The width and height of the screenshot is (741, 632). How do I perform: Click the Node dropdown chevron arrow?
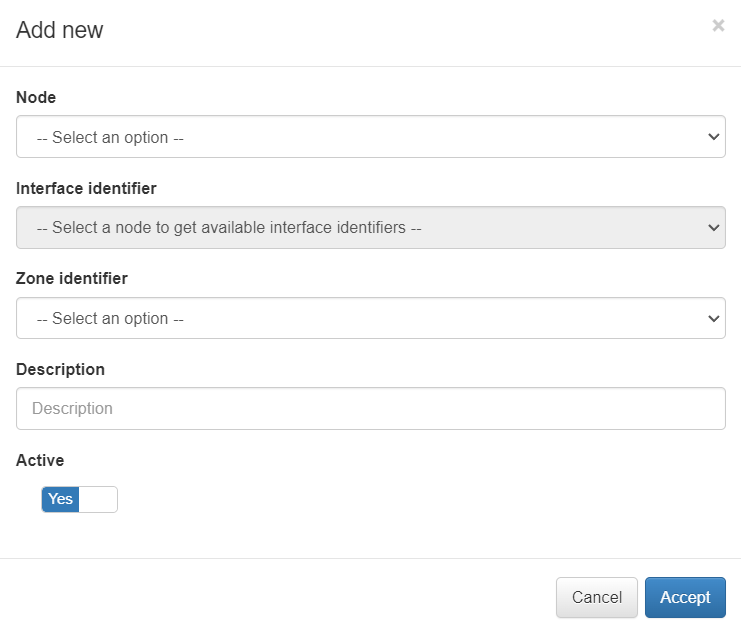click(x=713, y=137)
